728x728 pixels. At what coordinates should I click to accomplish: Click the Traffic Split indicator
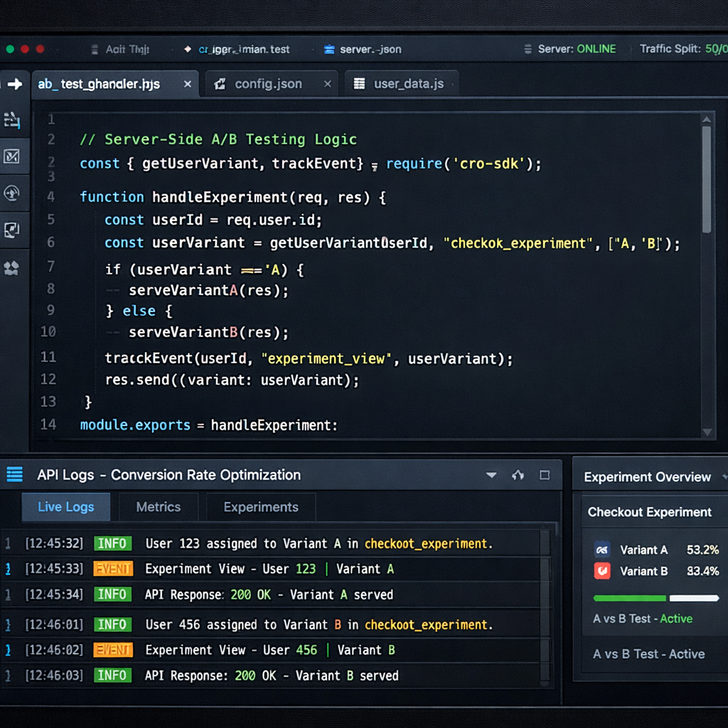pos(683,49)
